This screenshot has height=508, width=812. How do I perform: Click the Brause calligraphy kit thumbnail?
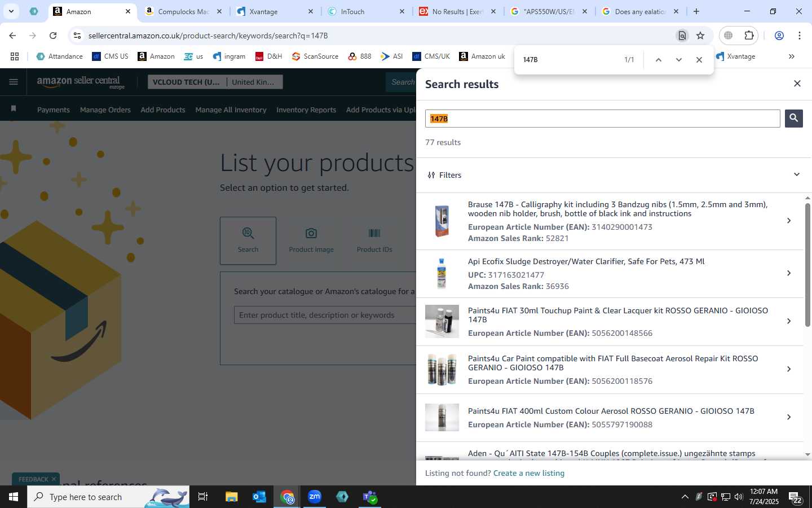pos(442,221)
